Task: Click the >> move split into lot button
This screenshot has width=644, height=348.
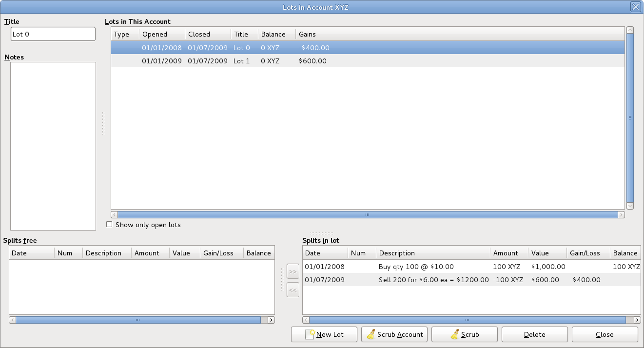Action: (293, 271)
